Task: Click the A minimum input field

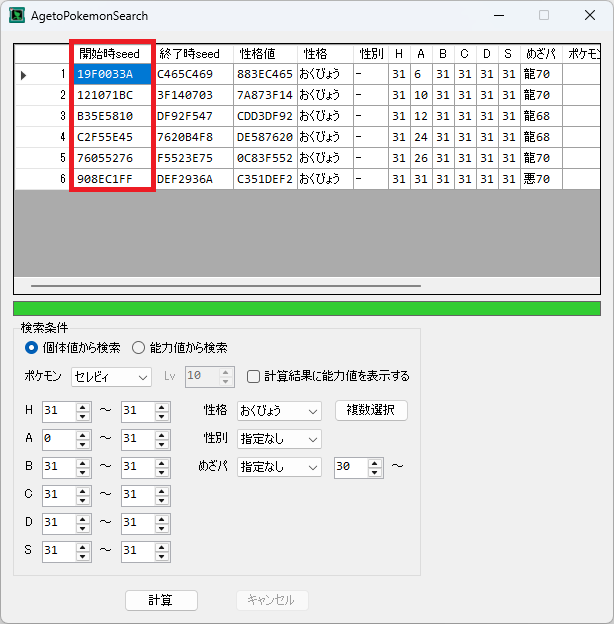Action: tap(59, 439)
